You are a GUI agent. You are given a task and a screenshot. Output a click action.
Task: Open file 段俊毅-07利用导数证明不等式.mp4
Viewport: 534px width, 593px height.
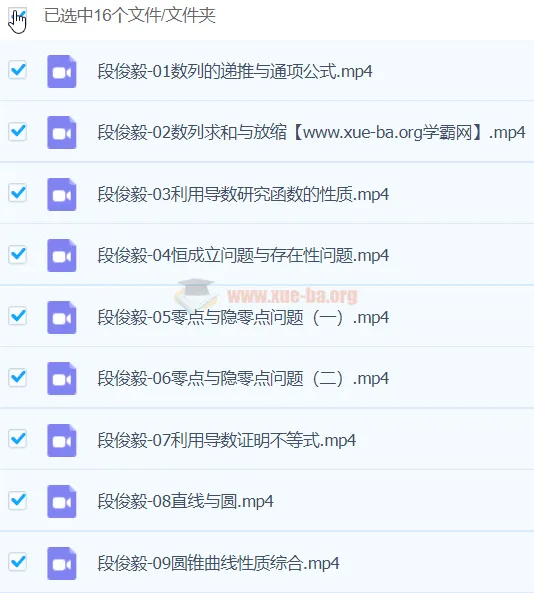coord(227,440)
